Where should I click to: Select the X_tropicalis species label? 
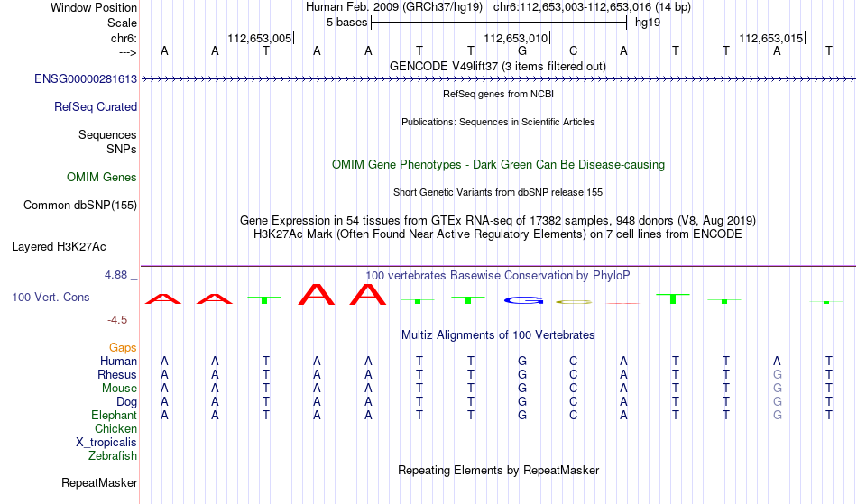click(x=106, y=443)
